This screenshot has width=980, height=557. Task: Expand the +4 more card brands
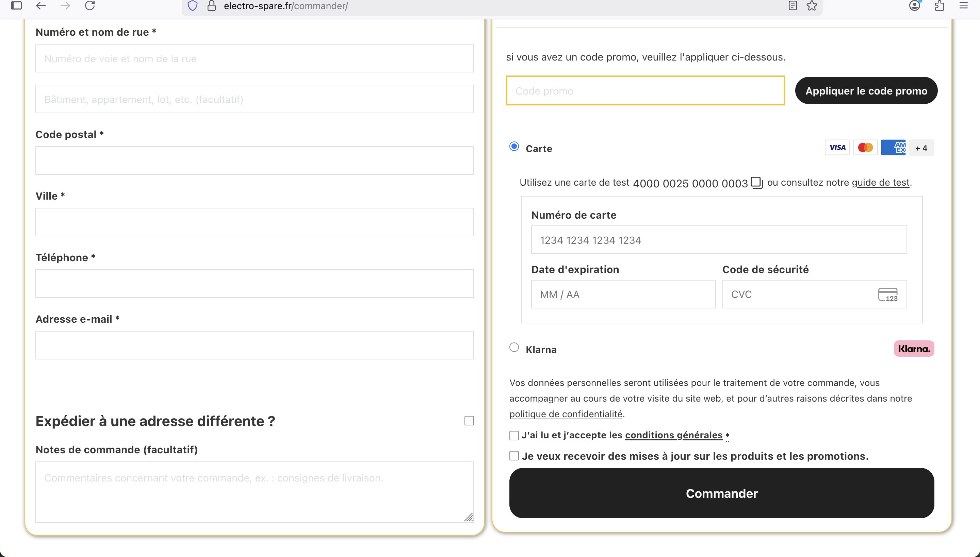click(x=921, y=148)
